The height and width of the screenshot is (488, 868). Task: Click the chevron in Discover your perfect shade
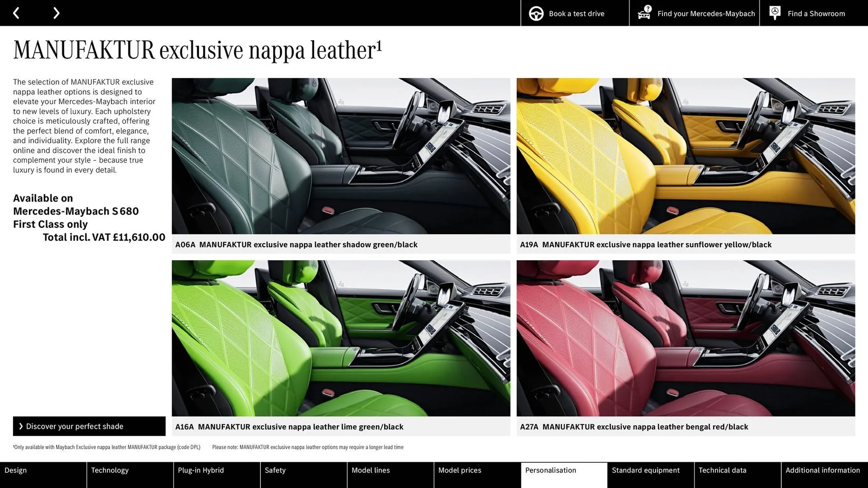click(x=20, y=426)
